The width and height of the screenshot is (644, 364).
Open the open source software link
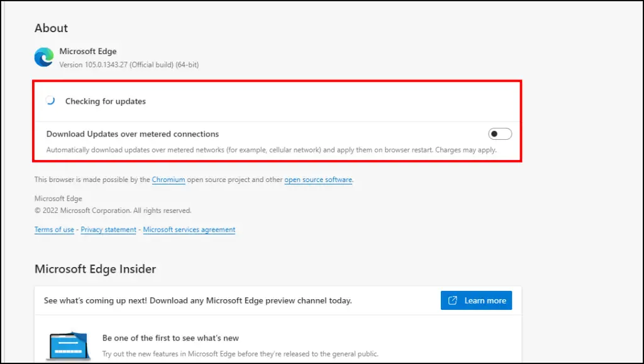pyautogui.click(x=318, y=179)
